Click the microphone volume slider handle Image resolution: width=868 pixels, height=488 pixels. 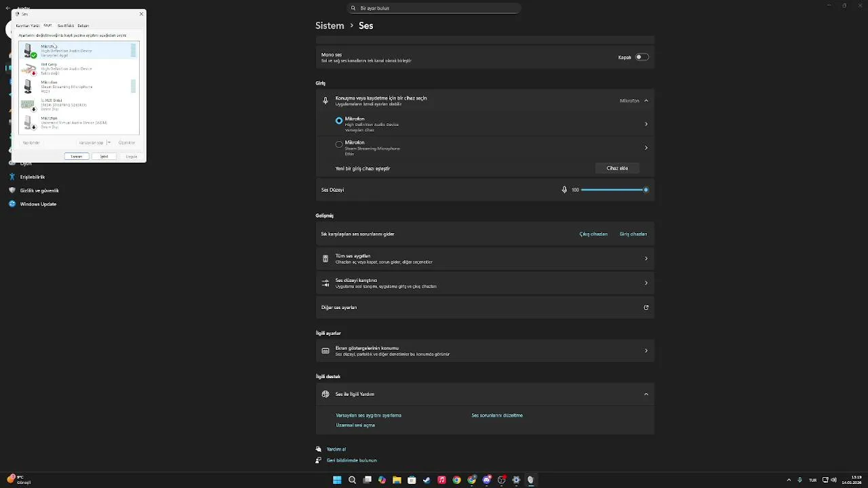point(646,190)
